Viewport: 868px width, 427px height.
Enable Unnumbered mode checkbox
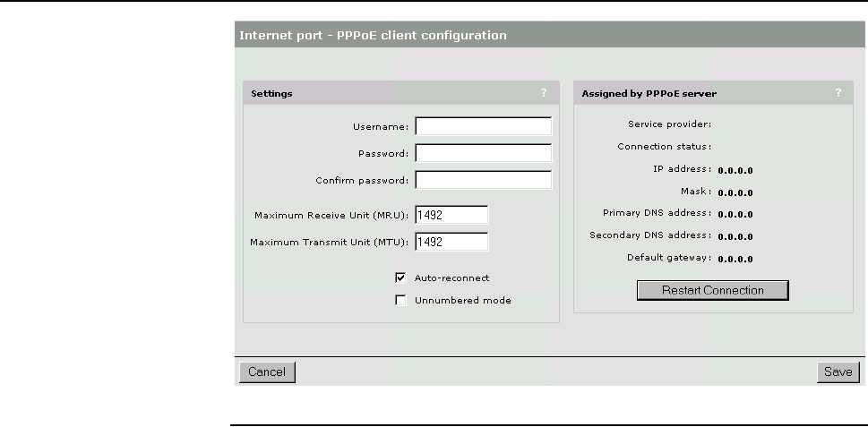401,301
